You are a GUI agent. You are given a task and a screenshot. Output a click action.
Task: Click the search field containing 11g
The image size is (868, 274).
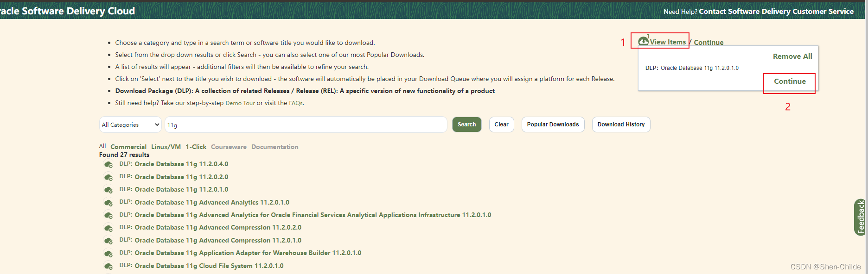306,125
